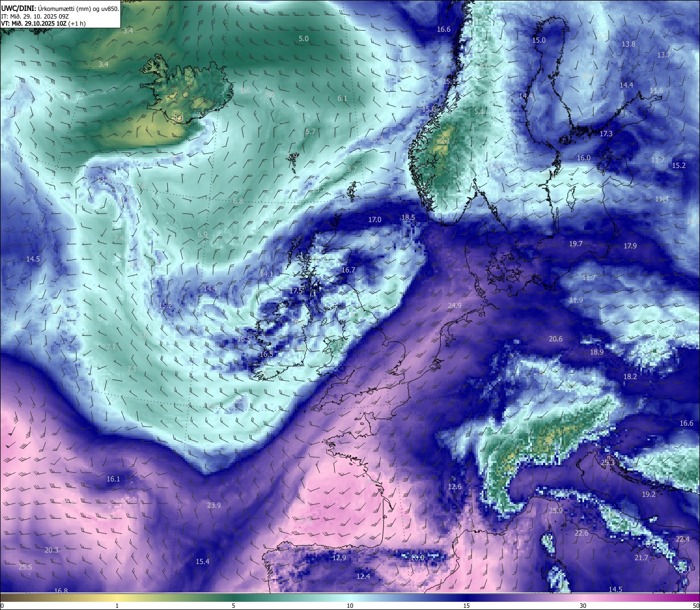Click the 23.9 value label
This screenshot has width=700, height=610.
point(214,506)
